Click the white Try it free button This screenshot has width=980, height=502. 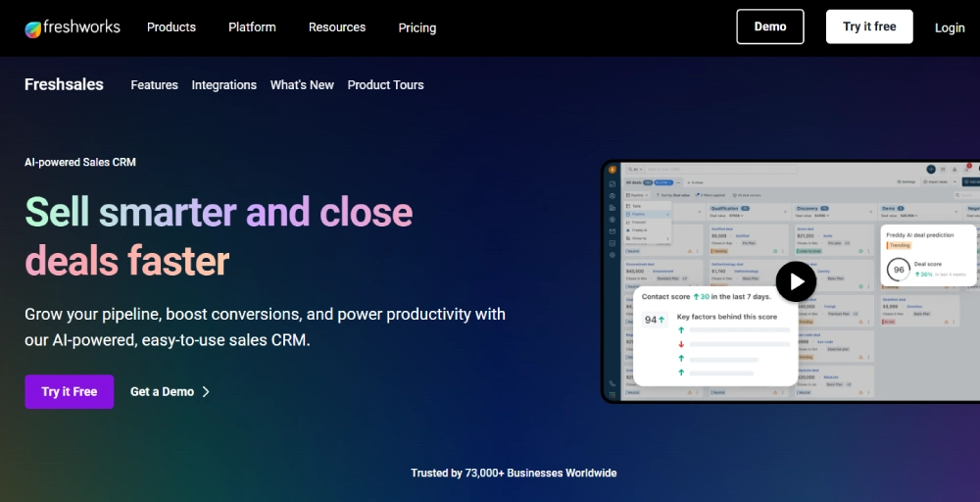click(869, 26)
